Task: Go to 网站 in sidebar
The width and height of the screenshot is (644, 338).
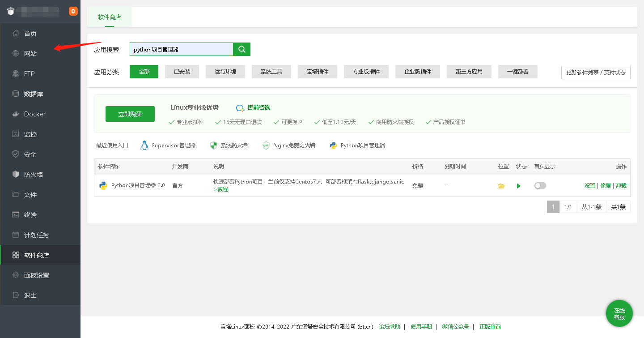Action: point(30,54)
